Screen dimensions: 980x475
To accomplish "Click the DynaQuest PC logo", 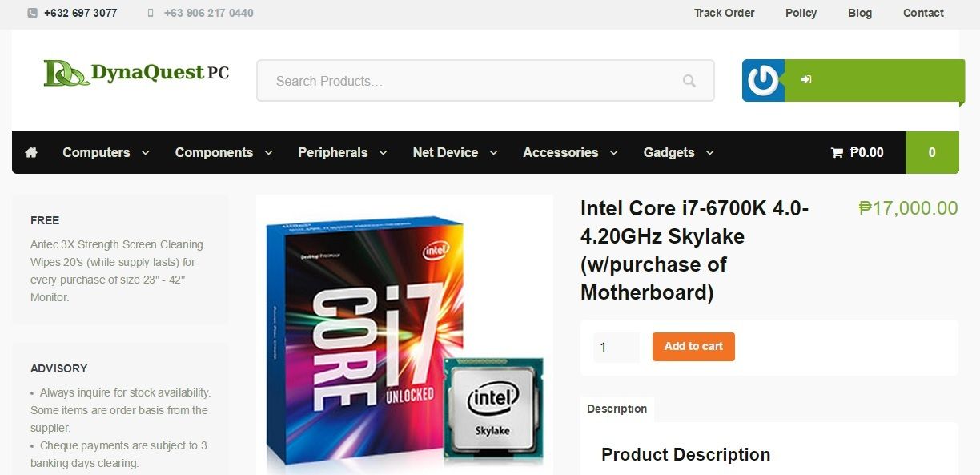I will tap(136, 73).
